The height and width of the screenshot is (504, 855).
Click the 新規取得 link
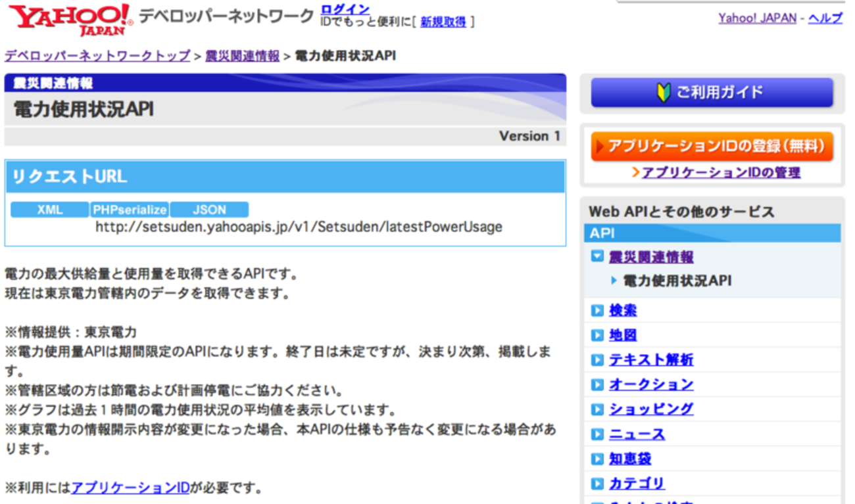click(443, 22)
